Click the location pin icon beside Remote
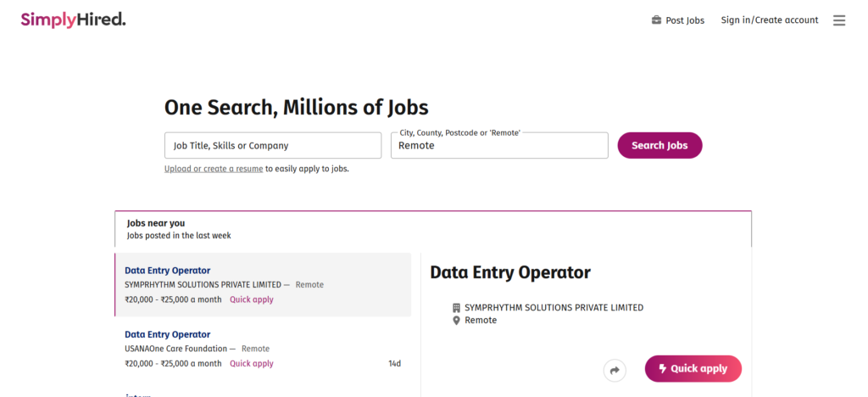868x397 pixels. click(456, 321)
